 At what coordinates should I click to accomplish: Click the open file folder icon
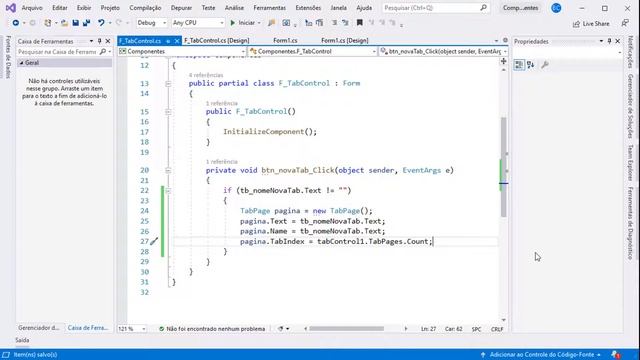coord(64,23)
